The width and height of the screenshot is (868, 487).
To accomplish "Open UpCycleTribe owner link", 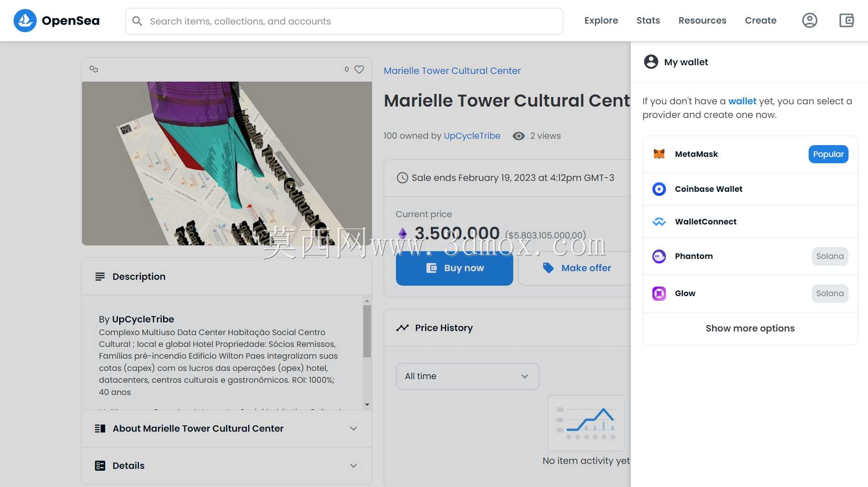I will point(472,136).
